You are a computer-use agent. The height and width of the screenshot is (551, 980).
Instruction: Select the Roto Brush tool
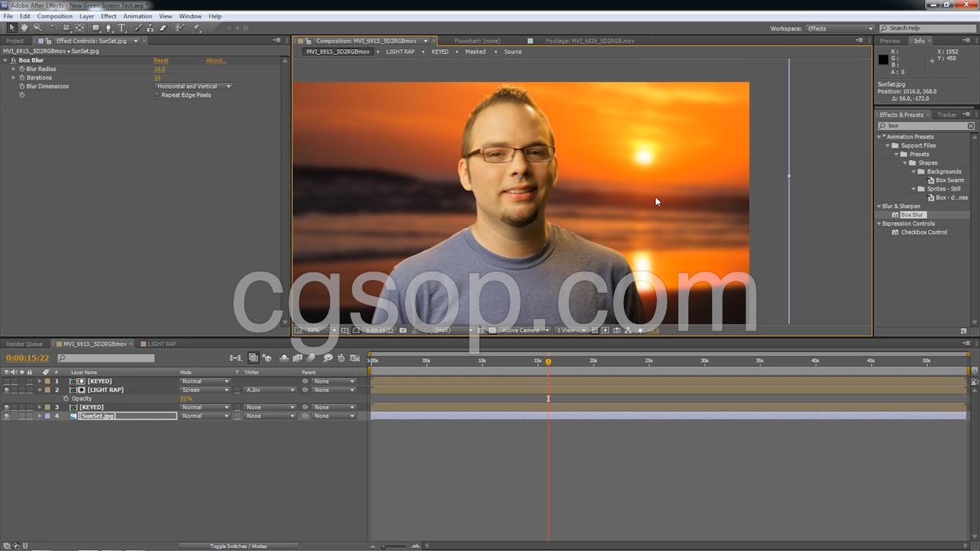pos(181,28)
